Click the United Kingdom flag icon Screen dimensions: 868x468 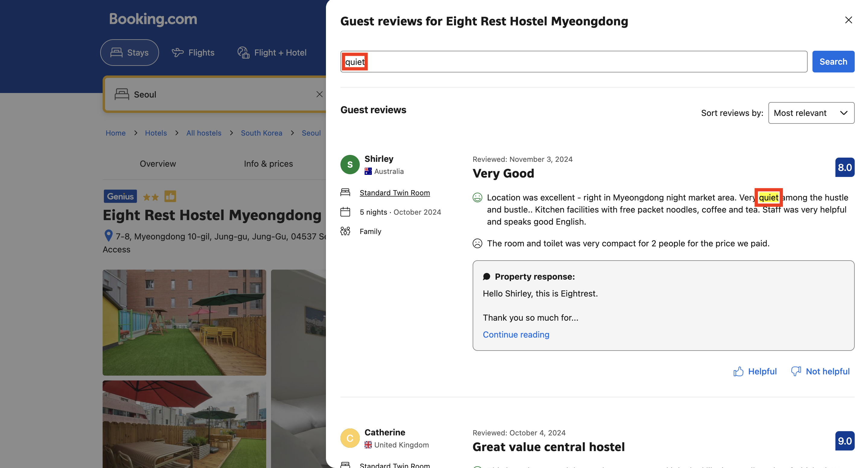pyautogui.click(x=368, y=445)
